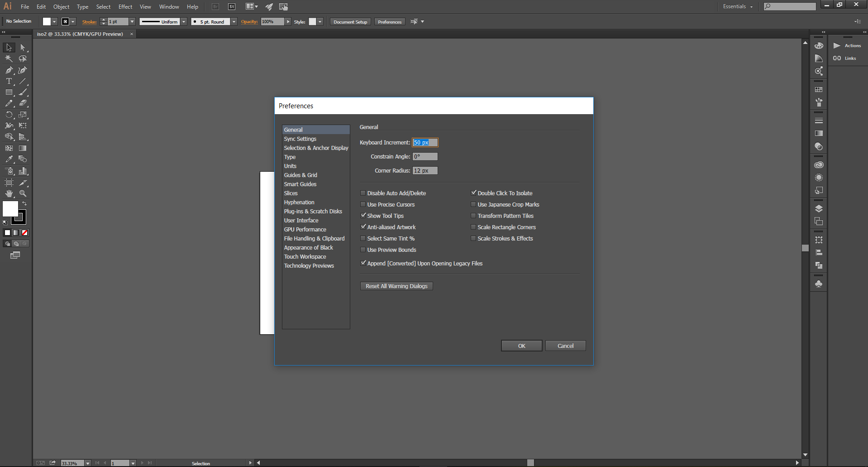Enable Scale Strokes & Effects
868x467 pixels.
(473, 238)
